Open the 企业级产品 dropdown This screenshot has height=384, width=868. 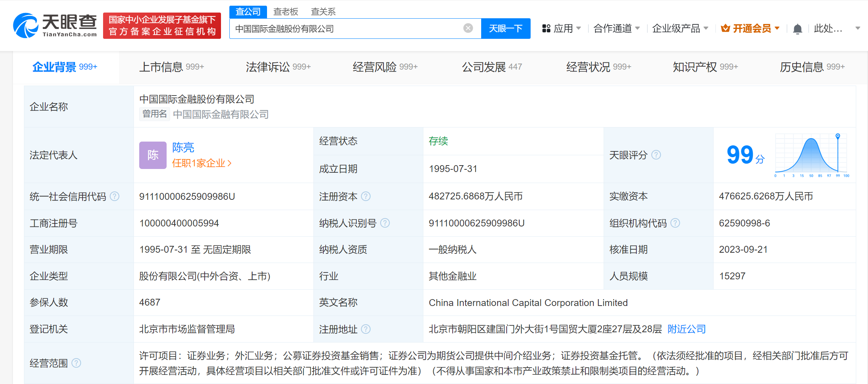680,29
